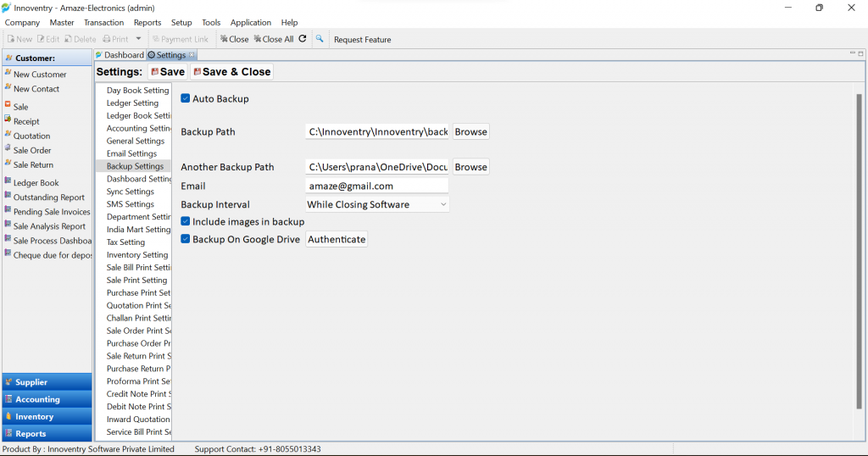The image size is (868, 456).
Task: Click the Backup Path input field
Action: coord(377,131)
